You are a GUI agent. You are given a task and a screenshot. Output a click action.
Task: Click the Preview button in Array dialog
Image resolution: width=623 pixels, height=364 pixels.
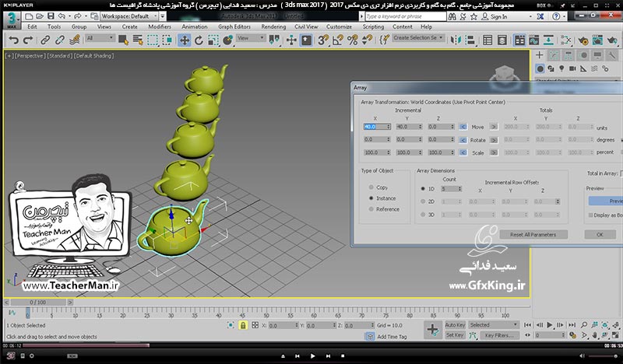tap(606, 201)
